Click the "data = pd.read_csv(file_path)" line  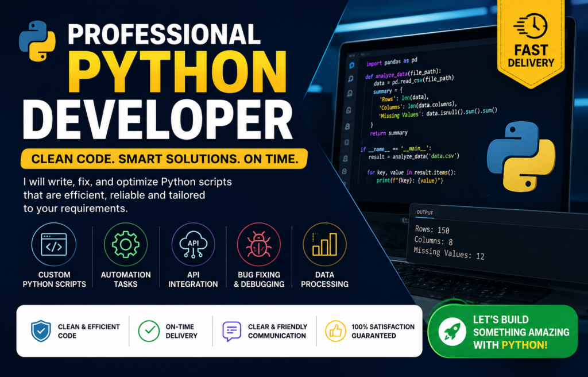(413, 80)
